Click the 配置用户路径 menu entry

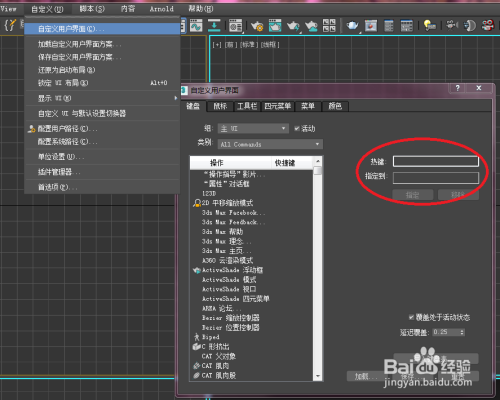click(102, 129)
